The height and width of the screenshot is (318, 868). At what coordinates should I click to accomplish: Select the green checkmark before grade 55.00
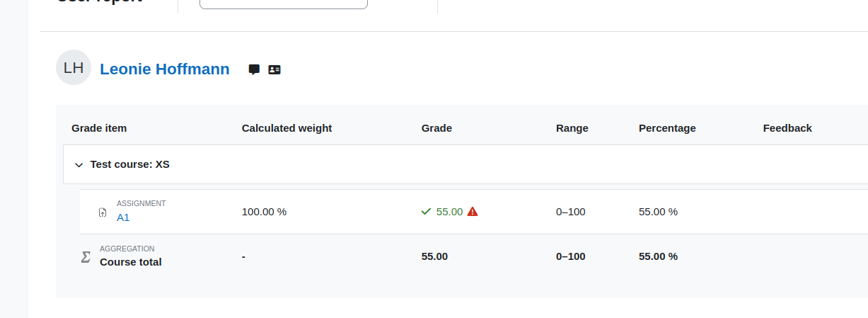click(x=426, y=211)
